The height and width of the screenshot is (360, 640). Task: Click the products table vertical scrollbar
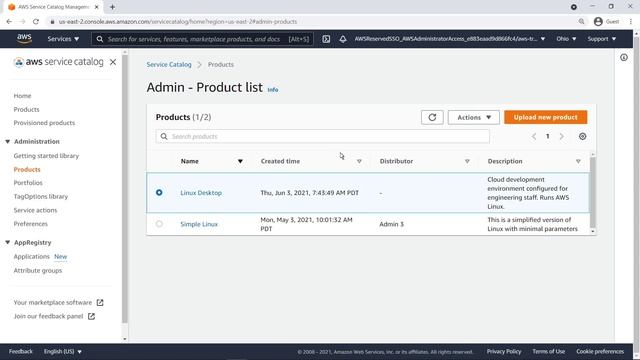point(593,193)
